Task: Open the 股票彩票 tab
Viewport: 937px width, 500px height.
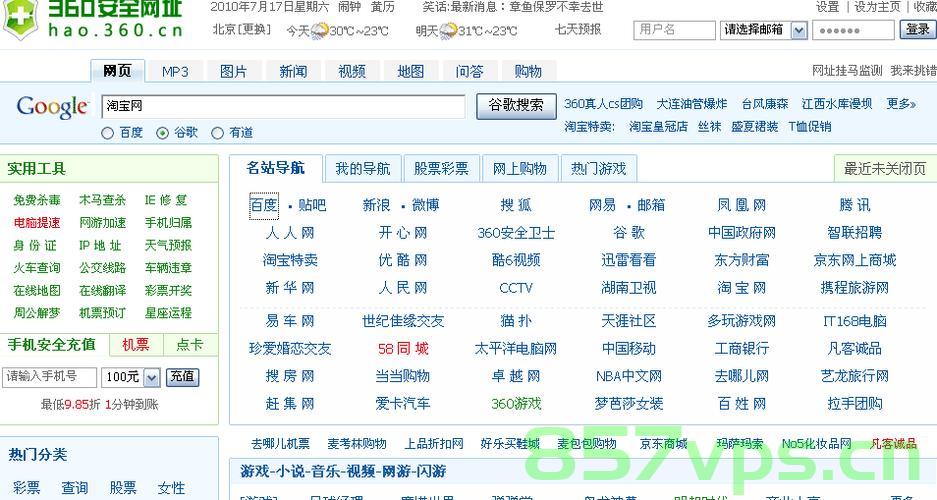Action: coord(441,169)
